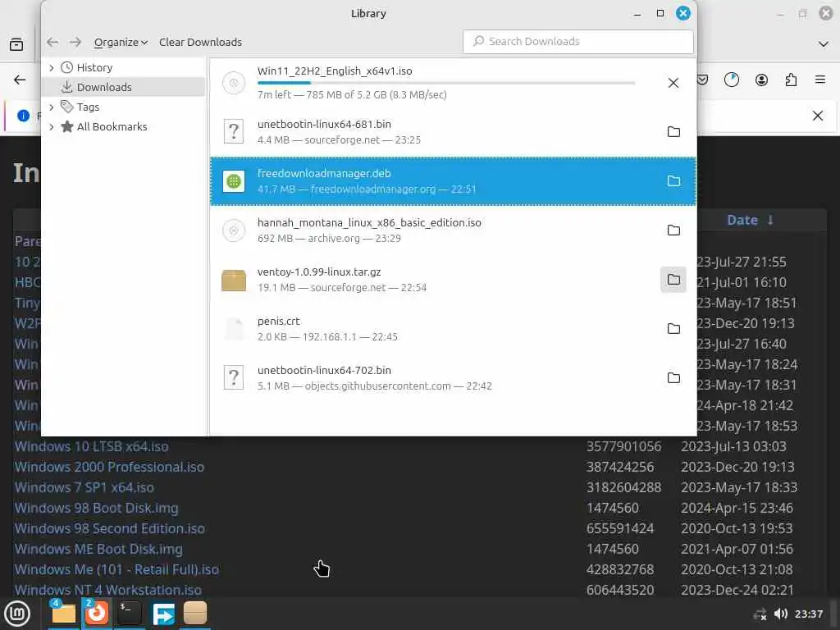Click the Library back arrow button
Image resolution: width=840 pixels, height=630 pixels.
(x=52, y=42)
